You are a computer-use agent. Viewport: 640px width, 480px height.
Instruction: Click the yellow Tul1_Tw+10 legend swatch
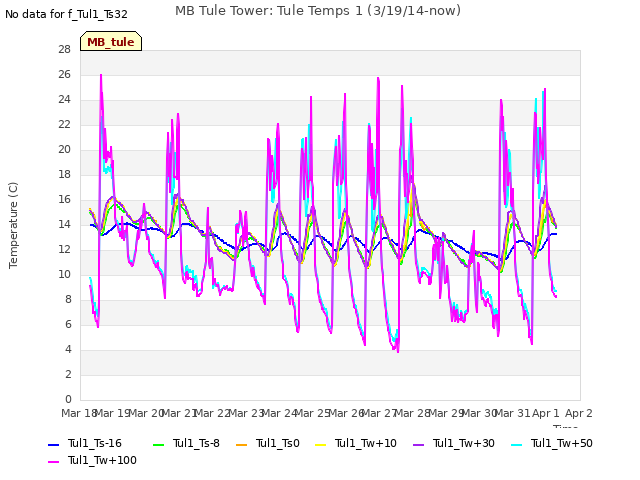tap(321, 444)
